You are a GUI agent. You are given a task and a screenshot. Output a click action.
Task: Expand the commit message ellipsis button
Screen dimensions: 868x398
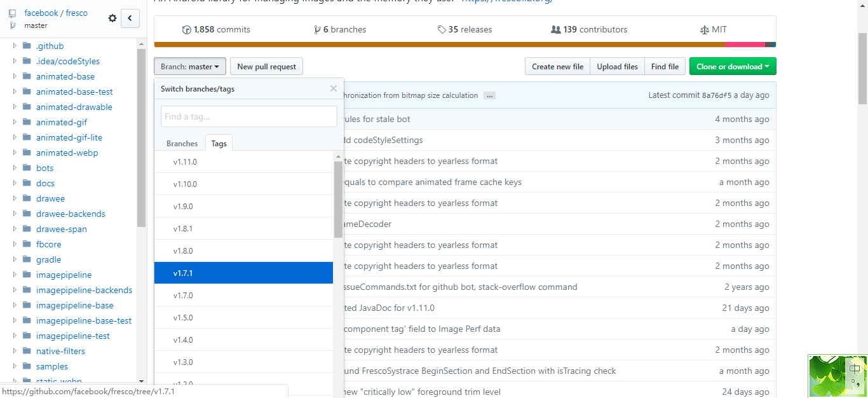click(489, 95)
